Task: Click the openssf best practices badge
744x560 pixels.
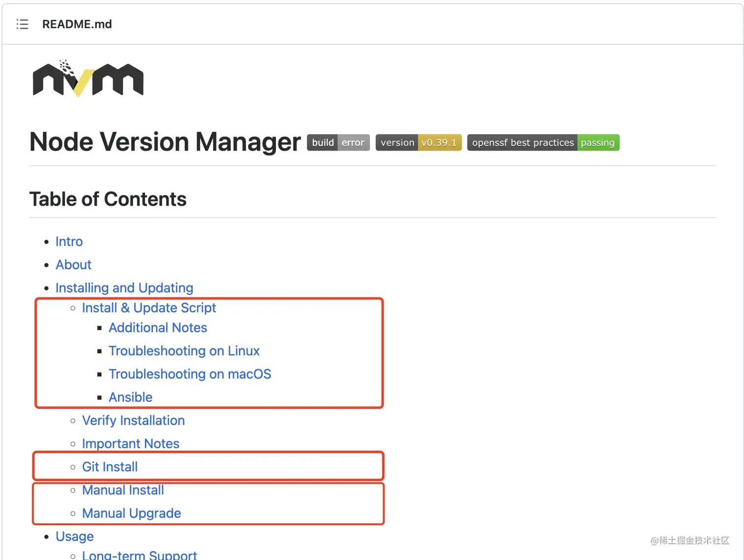Action: [543, 143]
